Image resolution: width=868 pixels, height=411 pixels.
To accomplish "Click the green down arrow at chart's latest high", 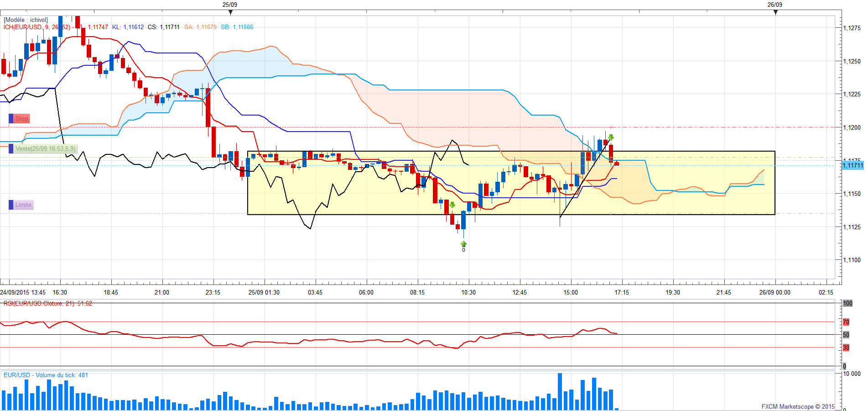I will coord(611,137).
